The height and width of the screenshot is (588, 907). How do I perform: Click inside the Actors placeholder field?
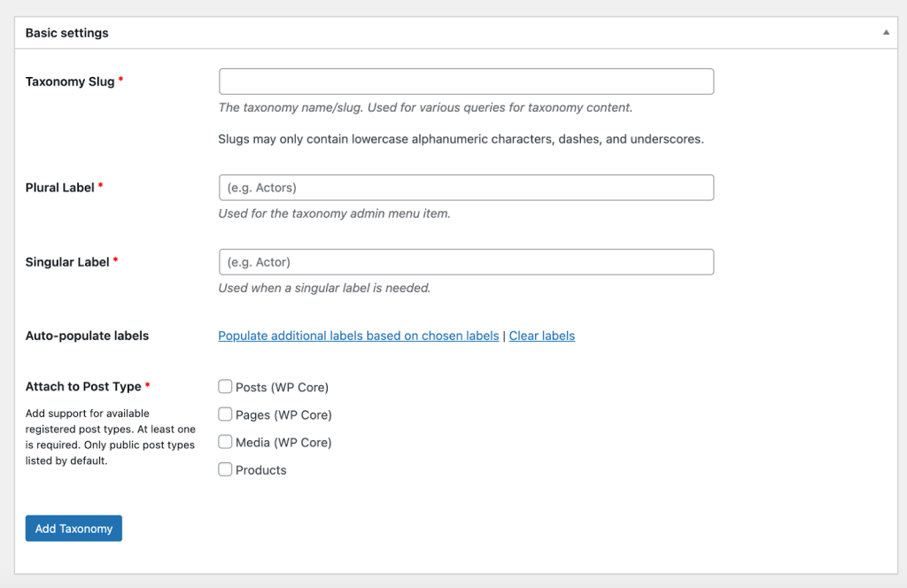click(x=466, y=187)
